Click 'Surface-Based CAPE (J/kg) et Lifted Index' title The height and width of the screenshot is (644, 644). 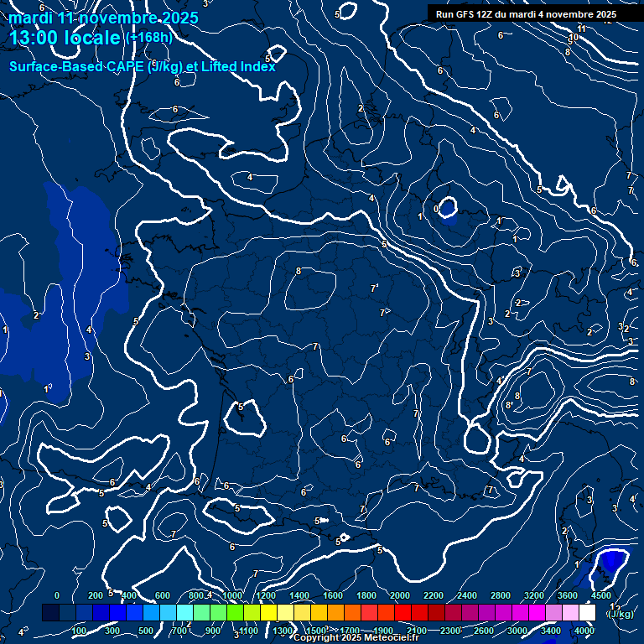click(x=142, y=66)
